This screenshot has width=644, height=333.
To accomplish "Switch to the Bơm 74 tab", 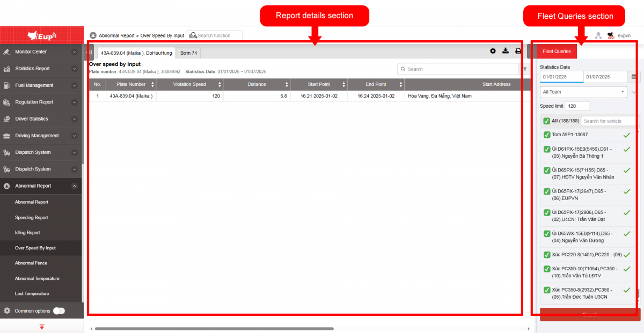I will click(x=188, y=53).
